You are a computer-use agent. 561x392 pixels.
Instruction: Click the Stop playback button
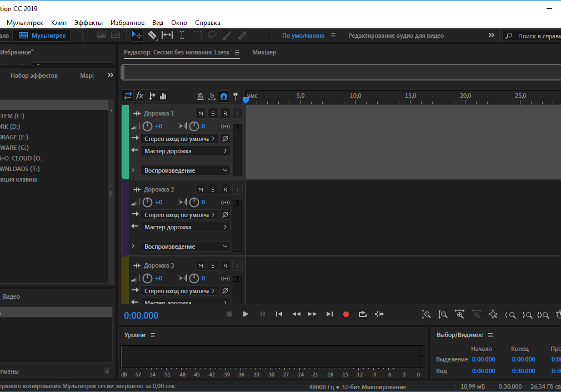(x=229, y=314)
